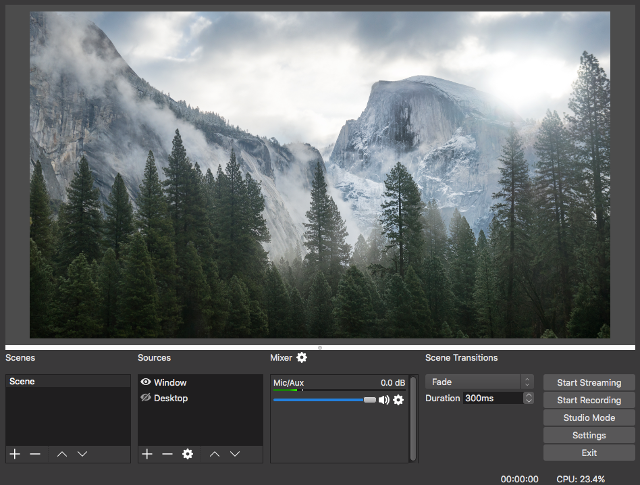Screen dimensions: 640x485
Task: Add a new source with plus icon
Action: point(147,454)
